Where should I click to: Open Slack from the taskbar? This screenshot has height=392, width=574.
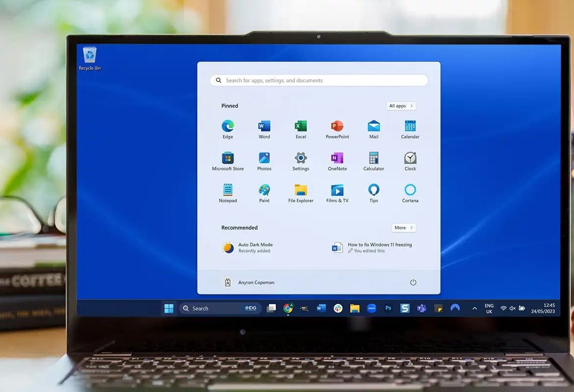coord(338,308)
